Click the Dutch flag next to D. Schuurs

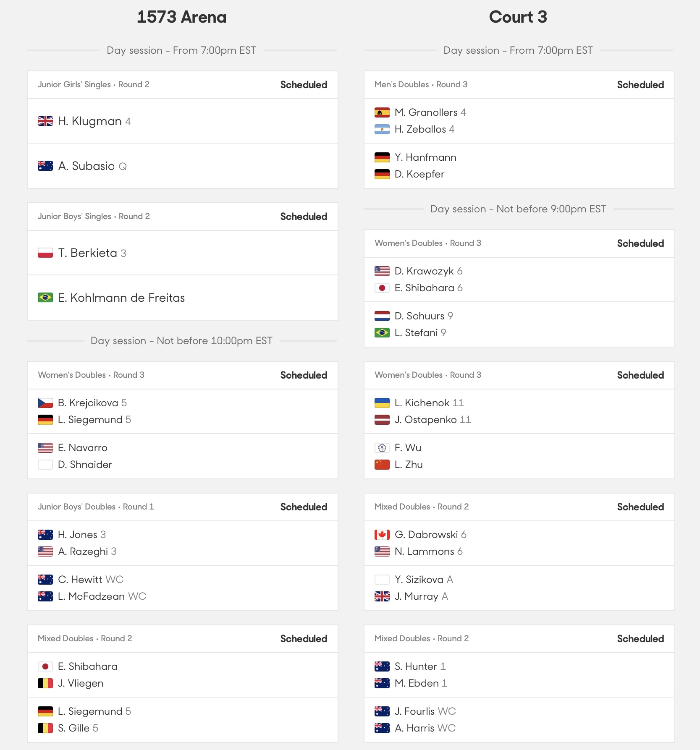click(x=382, y=316)
